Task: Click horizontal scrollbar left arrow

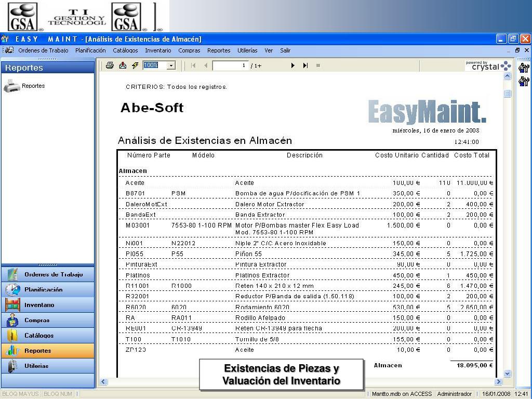Action: 103,382
